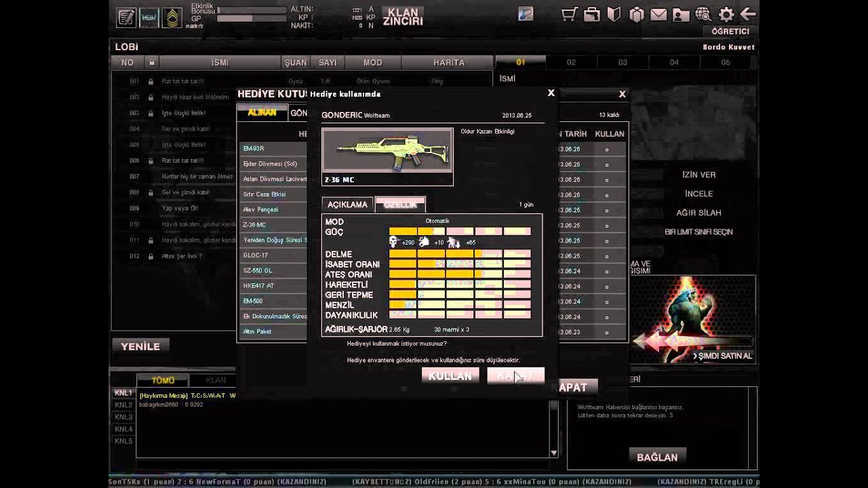
Task: Switch to server tab 04
Action: [674, 62]
